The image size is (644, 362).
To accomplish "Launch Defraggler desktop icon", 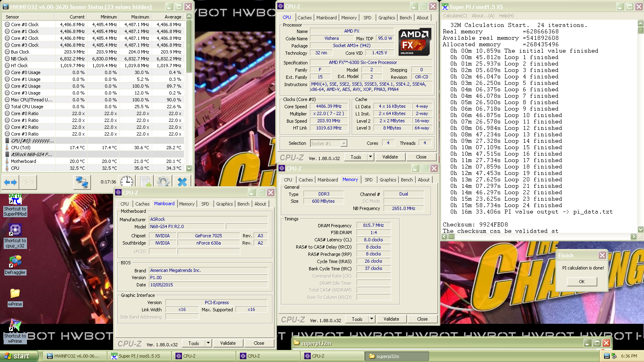I will click(x=15, y=265).
